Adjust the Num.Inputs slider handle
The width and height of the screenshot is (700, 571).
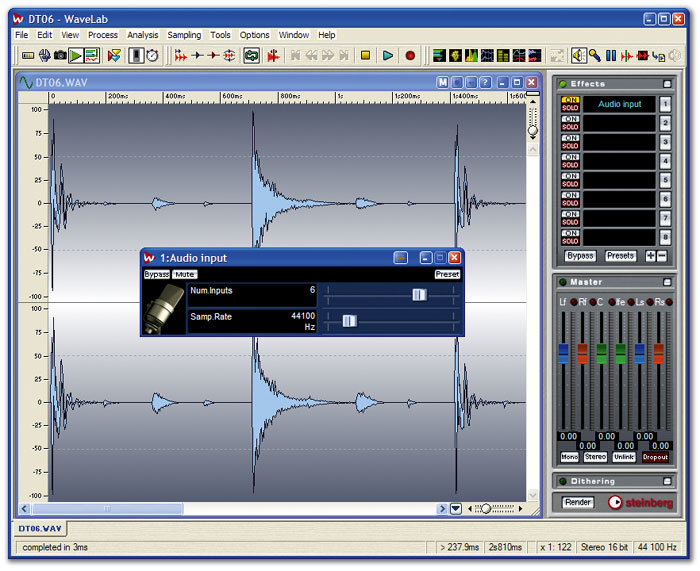[x=419, y=295]
